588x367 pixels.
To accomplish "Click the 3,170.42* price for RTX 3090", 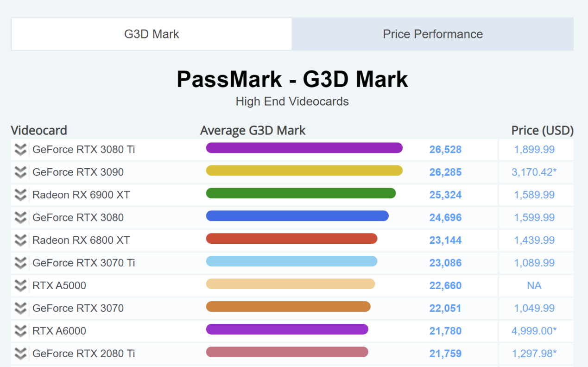I will click(x=534, y=172).
